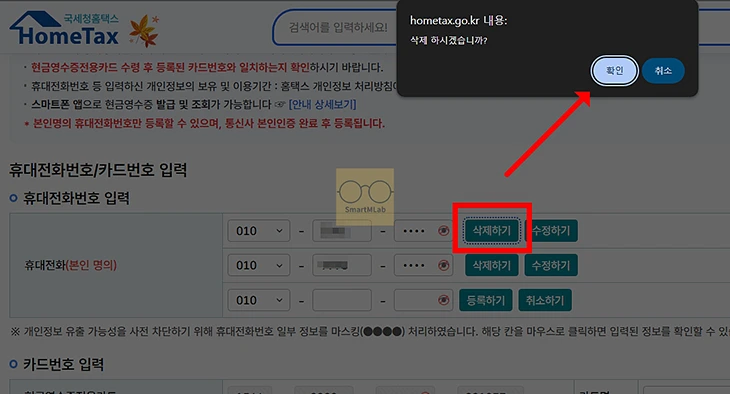Click the empty middle number field in third row
Image resolution: width=730 pixels, height=394 pixels.
coord(342,300)
